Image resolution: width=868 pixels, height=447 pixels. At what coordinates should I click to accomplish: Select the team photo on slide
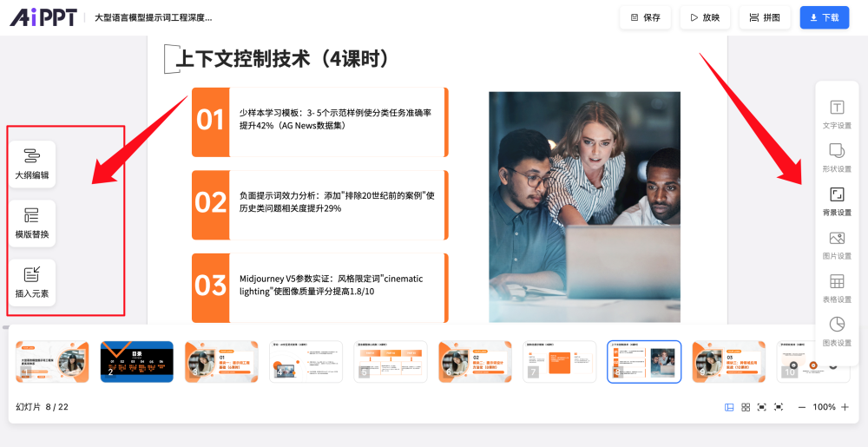tap(584, 207)
